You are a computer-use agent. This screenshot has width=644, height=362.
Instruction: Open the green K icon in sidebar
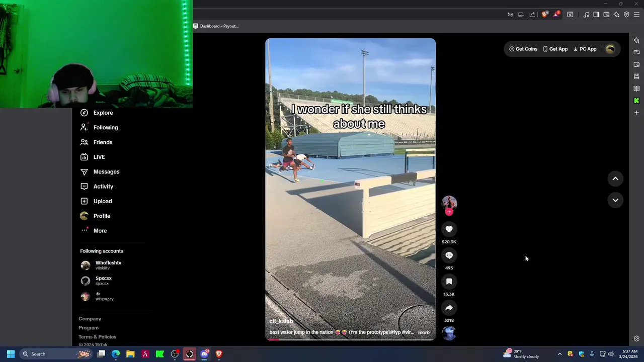pos(636,101)
